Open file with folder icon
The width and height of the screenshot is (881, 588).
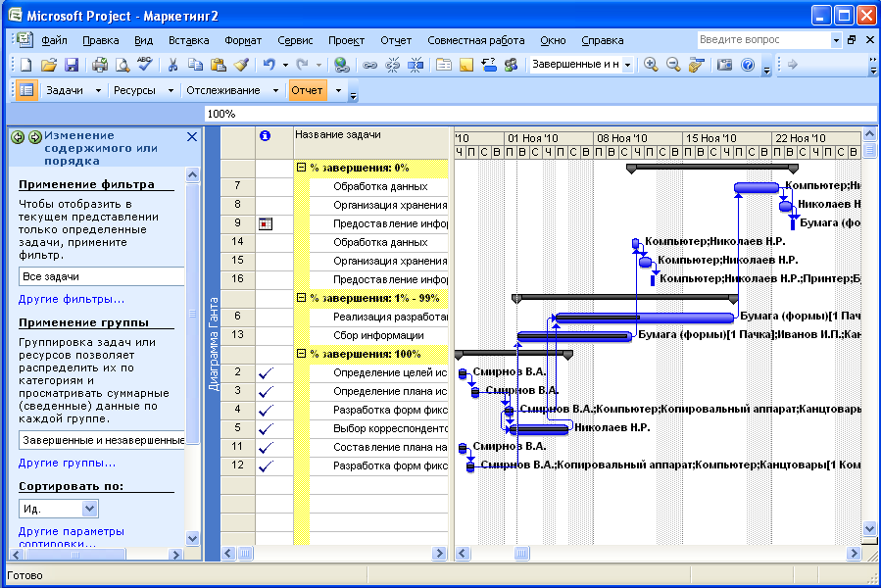(48, 65)
